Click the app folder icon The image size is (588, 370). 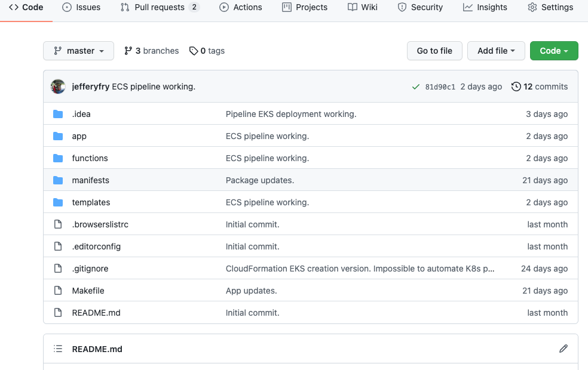pyautogui.click(x=58, y=136)
